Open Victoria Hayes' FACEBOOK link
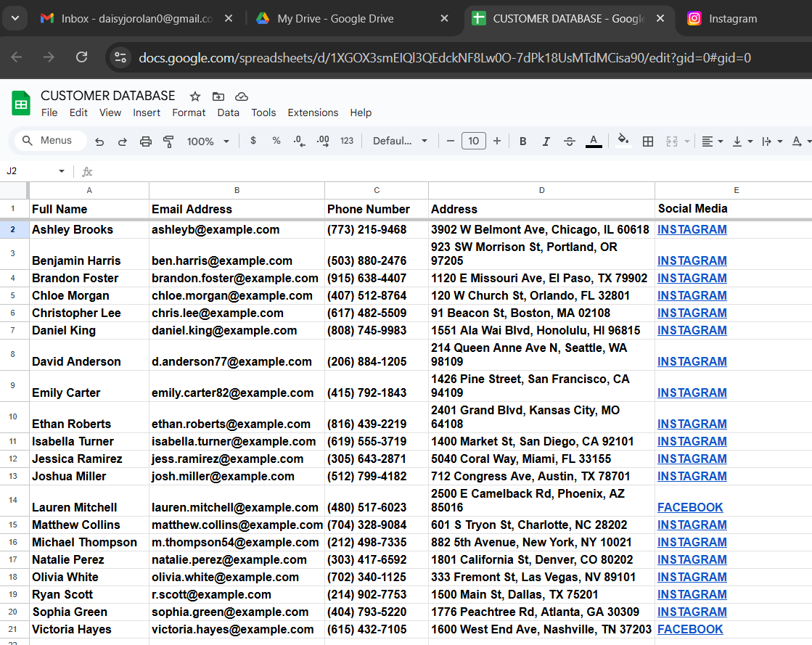The image size is (812, 645). pos(690,630)
